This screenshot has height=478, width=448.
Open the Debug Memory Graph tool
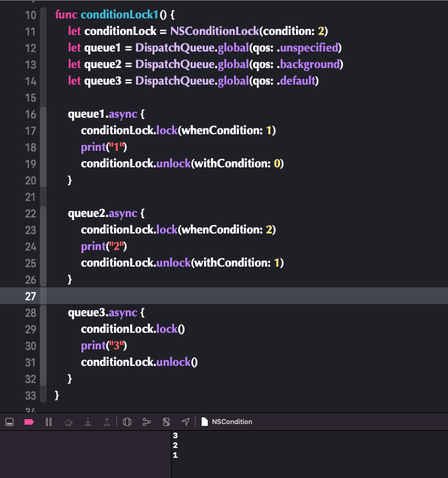[146, 422]
